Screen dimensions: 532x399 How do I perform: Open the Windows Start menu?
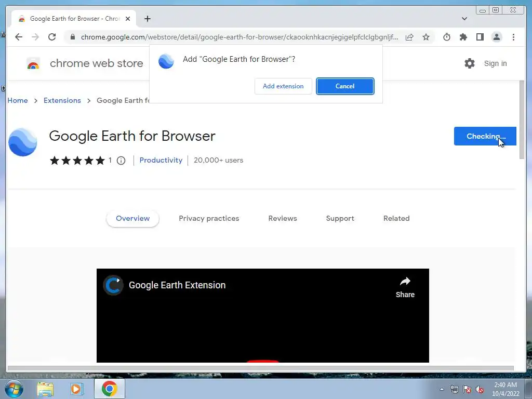(x=14, y=389)
